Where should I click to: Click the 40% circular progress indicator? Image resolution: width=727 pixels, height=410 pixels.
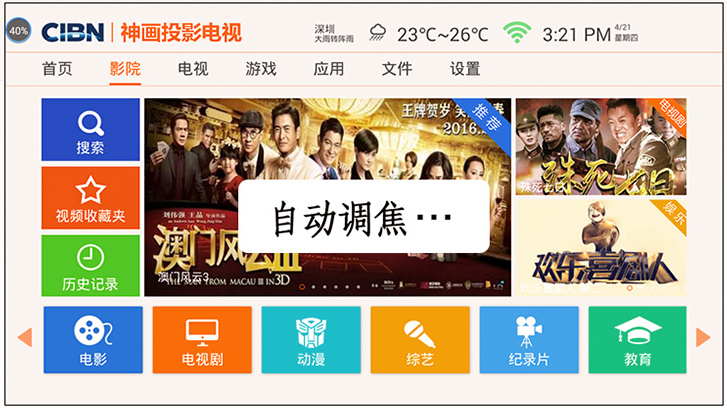tap(19, 31)
